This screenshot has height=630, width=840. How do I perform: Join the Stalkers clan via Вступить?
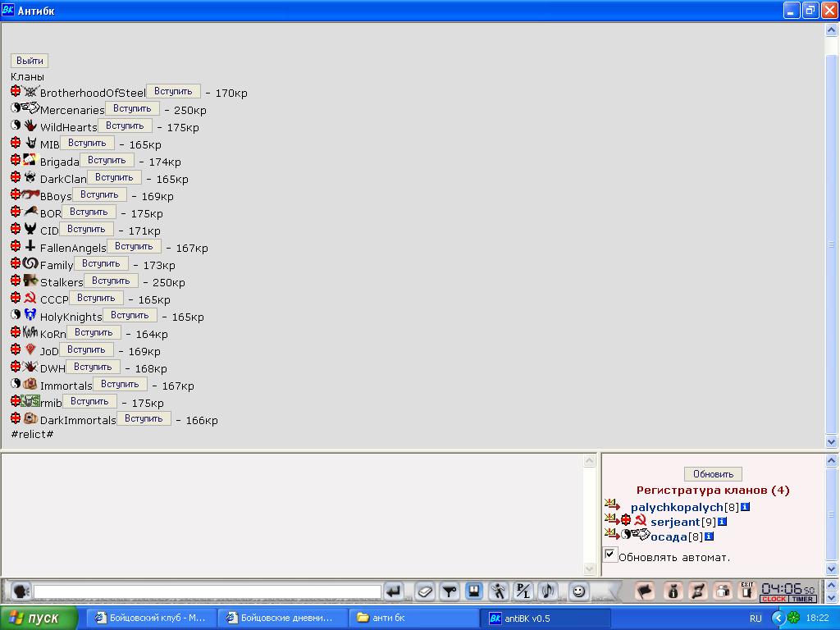(111, 281)
